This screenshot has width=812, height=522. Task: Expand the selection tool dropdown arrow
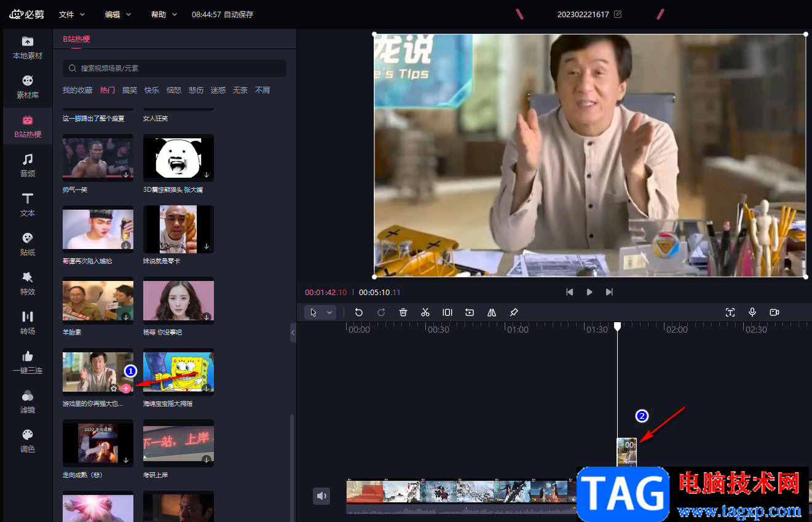[x=329, y=312]
